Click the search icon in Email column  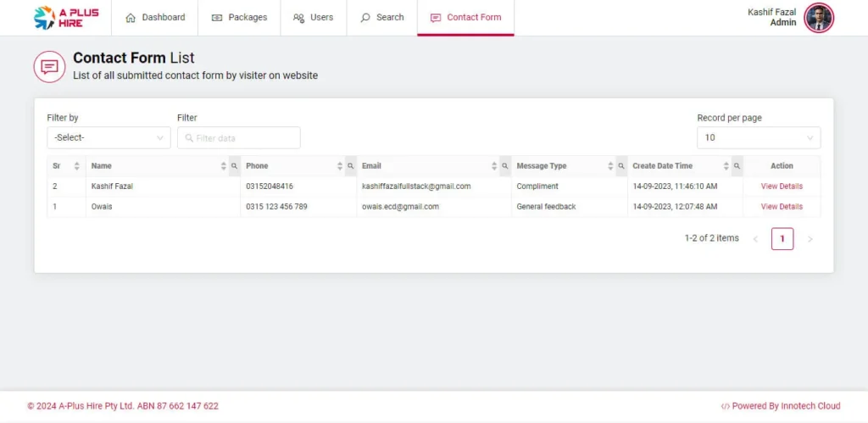coord(504,166)
